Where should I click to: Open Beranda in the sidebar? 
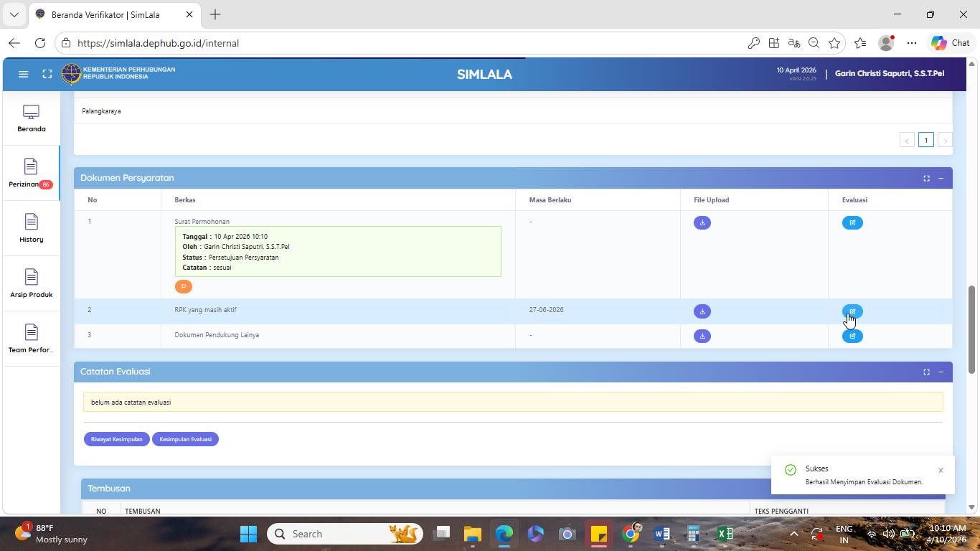tap(31, 118)
